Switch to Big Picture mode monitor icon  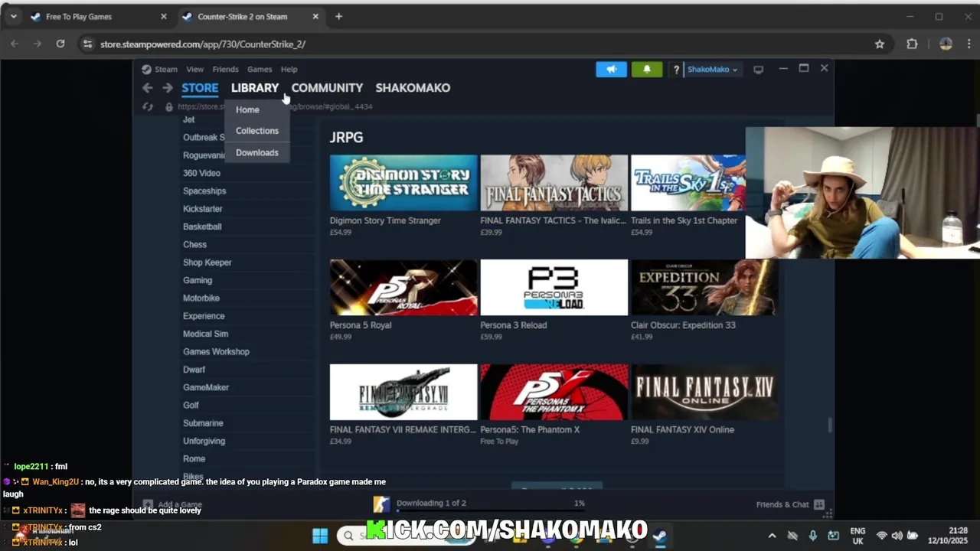point(758,69)
